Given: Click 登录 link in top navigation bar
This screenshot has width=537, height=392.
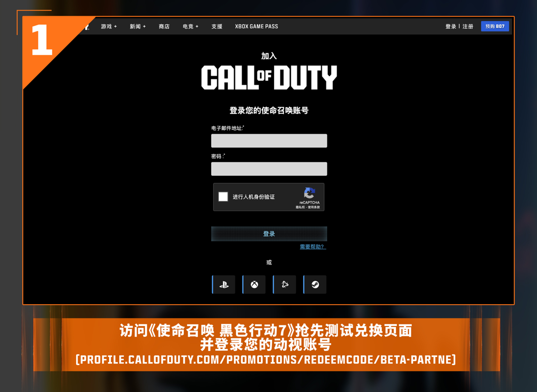Looking at the screenshot, I should click(451, 26).
